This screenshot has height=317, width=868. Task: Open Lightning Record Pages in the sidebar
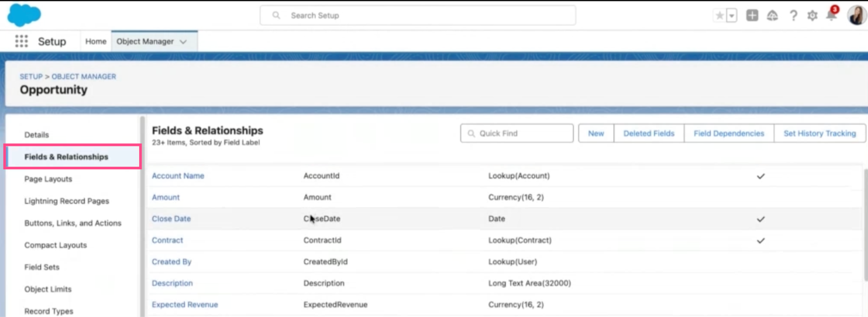click(x=67, y=201)
